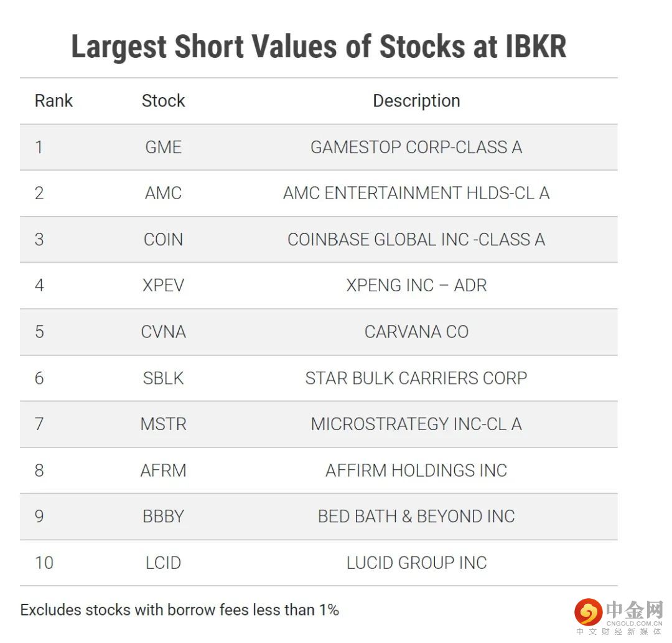Click the CNGOLD.COM.CN watermark text
The width and height of the screenshot is (672, 643).
point(634,622)
